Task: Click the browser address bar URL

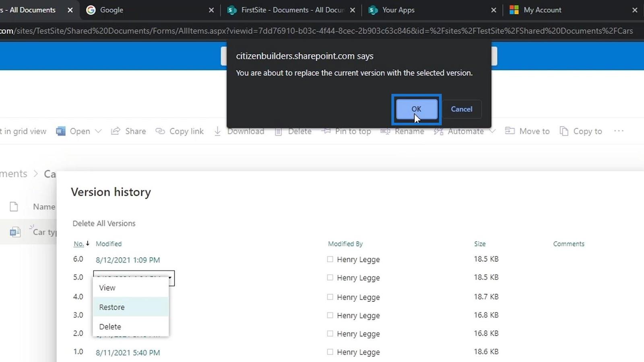Action: point(316,31)
